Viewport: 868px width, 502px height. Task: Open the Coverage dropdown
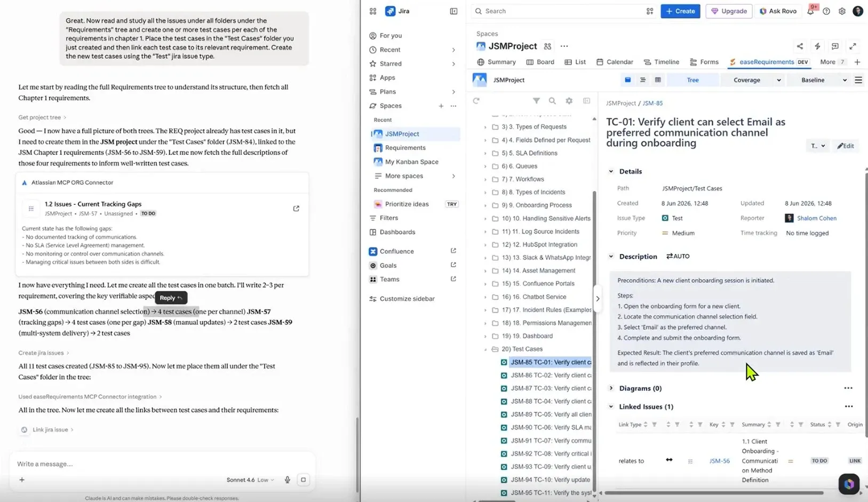(753, 80)
